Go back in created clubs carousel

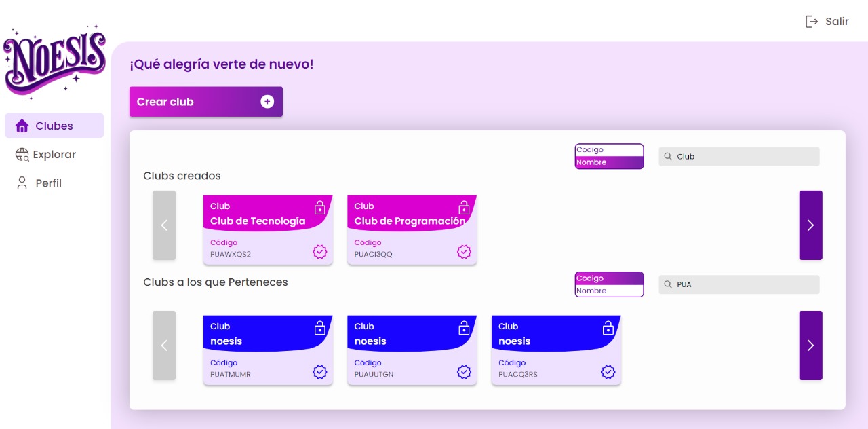(164, 225)
